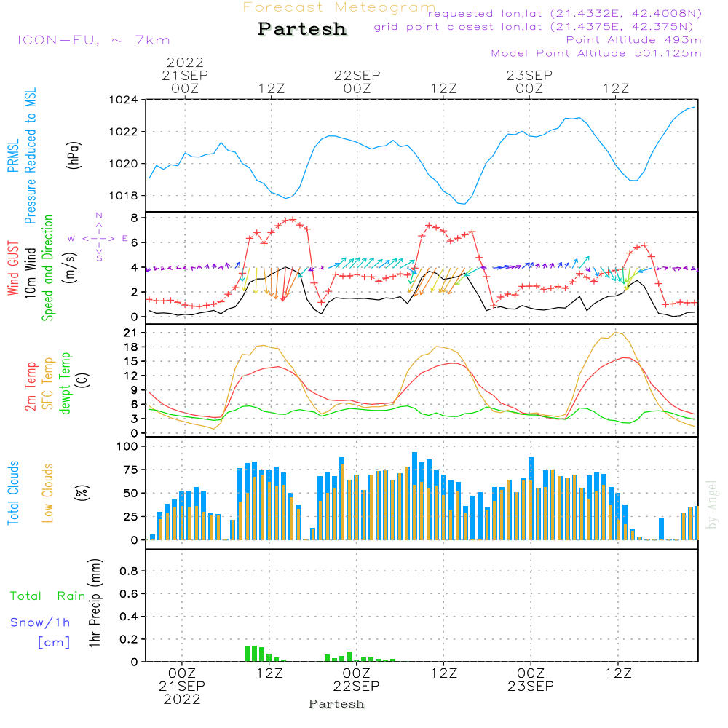The height and width of the screenshot is (728, 728).
Task: Click the 'ICON-EU, ~ 7km' model label
Action: 94,40
